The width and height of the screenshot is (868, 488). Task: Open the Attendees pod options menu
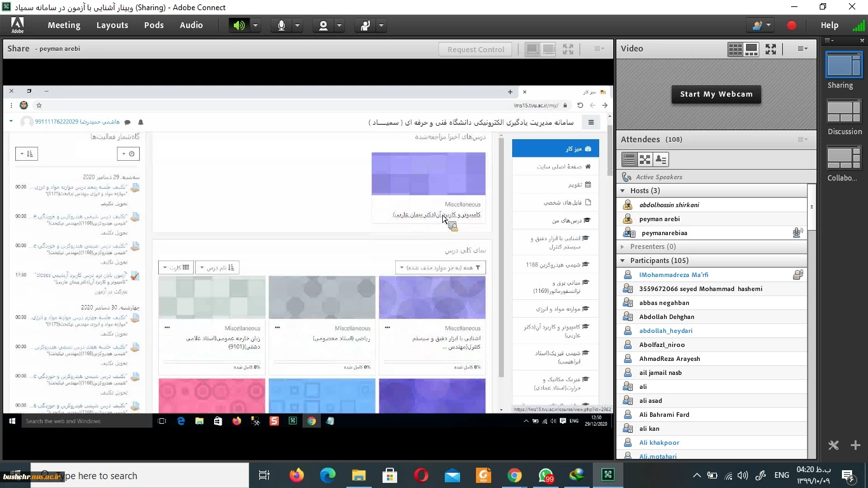click(x=803, y=139)
